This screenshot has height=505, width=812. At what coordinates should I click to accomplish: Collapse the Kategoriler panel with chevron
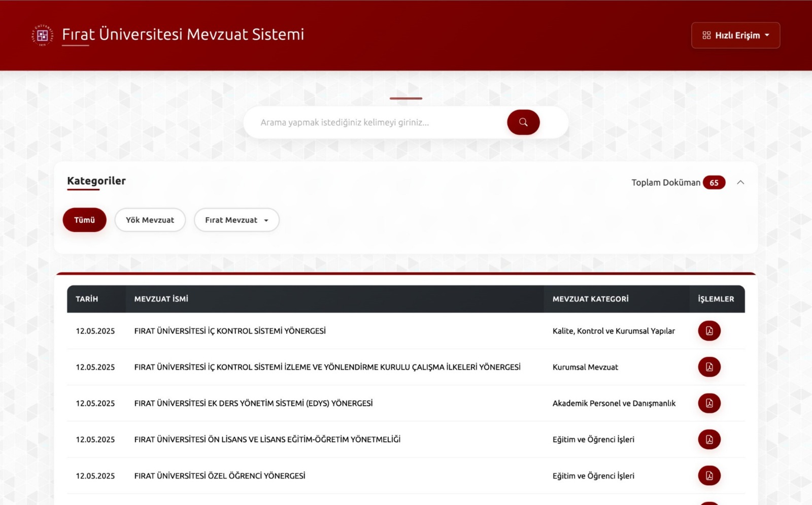coord(740,182)
